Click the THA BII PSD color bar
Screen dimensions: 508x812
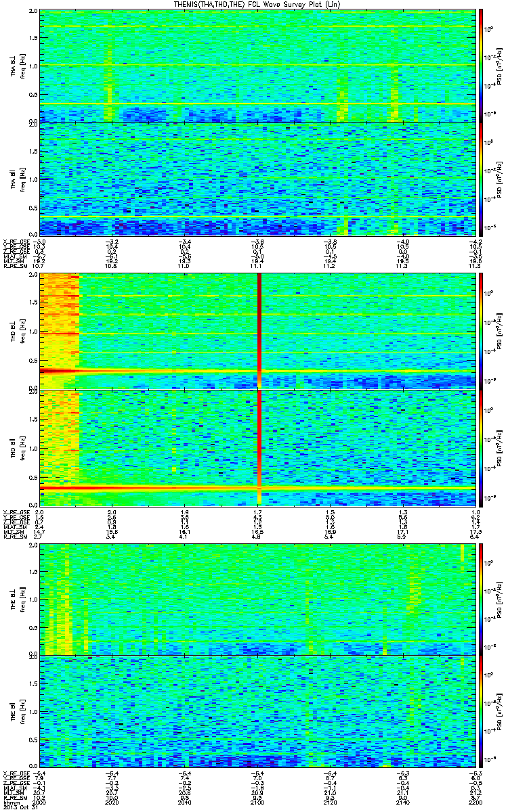click(x=482, y=179)
